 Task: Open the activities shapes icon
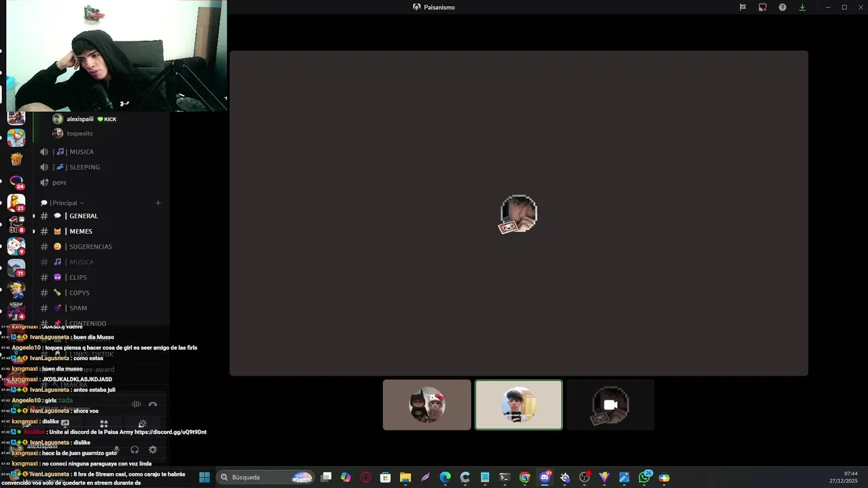tap(104, 424)
